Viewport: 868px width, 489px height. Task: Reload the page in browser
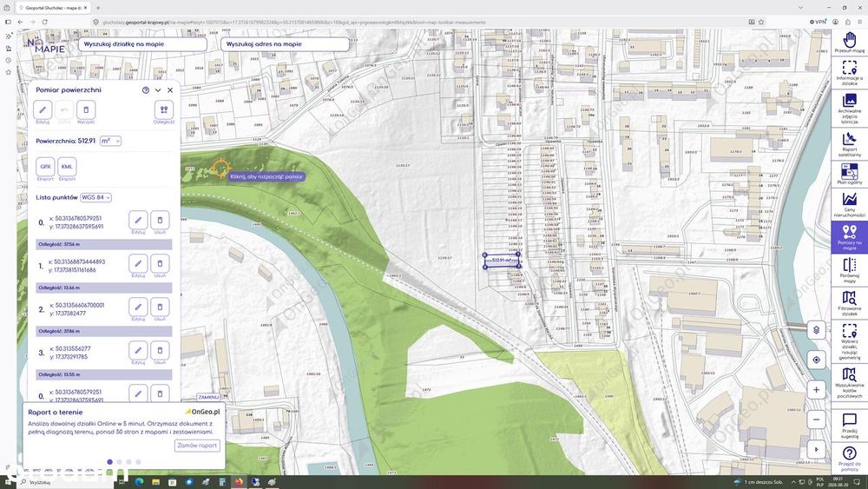44,23
